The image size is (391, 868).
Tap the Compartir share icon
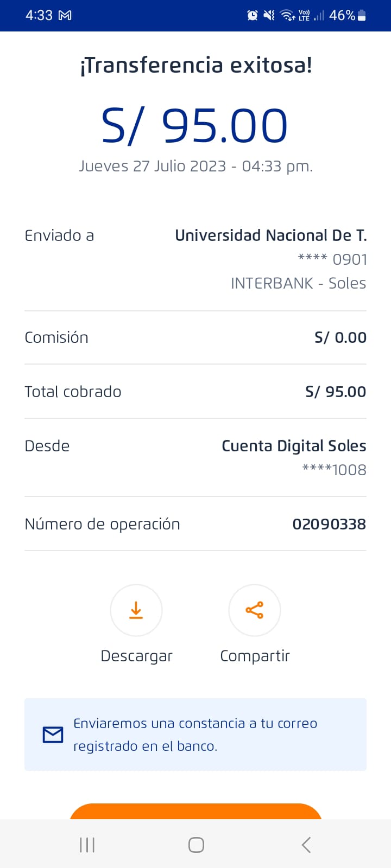[254, 610]
